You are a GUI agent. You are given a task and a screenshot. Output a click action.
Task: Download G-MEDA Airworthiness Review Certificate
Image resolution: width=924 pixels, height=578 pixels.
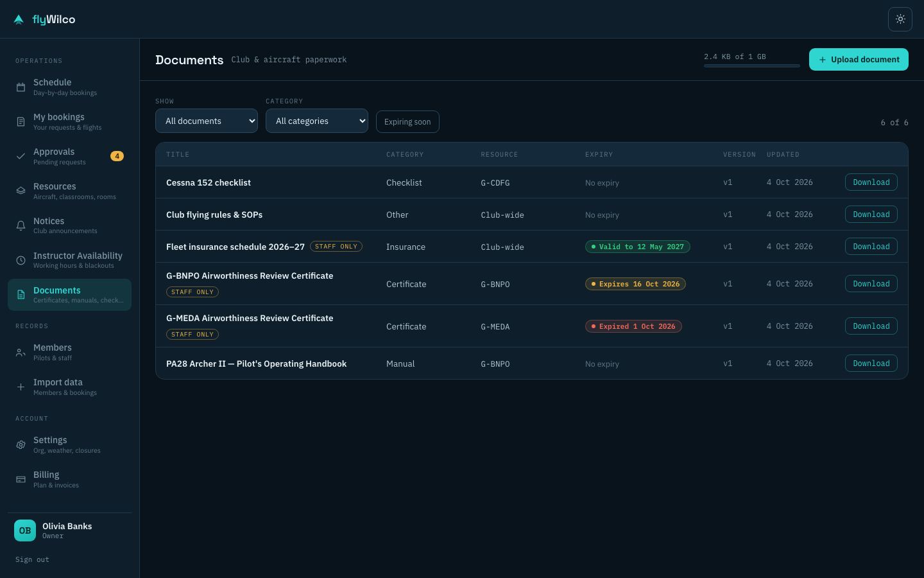point(871,326)
